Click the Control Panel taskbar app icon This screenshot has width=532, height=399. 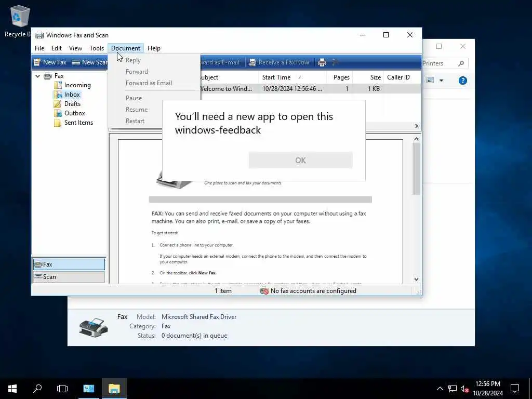coord(89,389)
